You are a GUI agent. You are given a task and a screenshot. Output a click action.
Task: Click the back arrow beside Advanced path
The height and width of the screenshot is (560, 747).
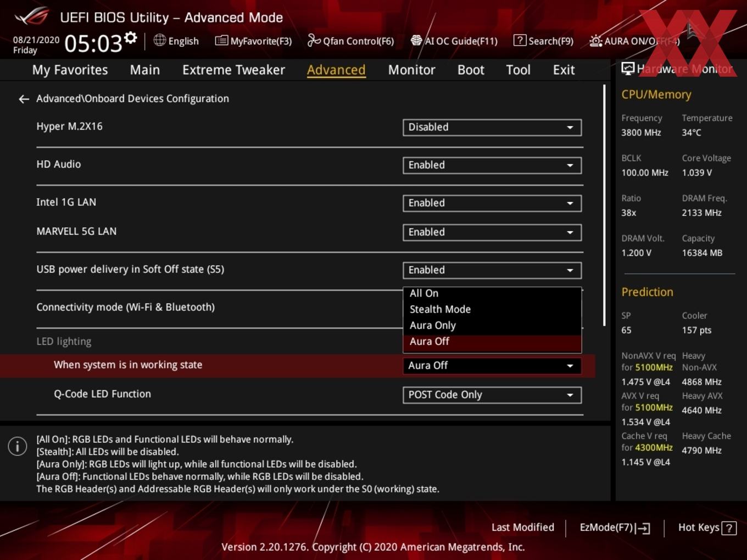point(24,99)
